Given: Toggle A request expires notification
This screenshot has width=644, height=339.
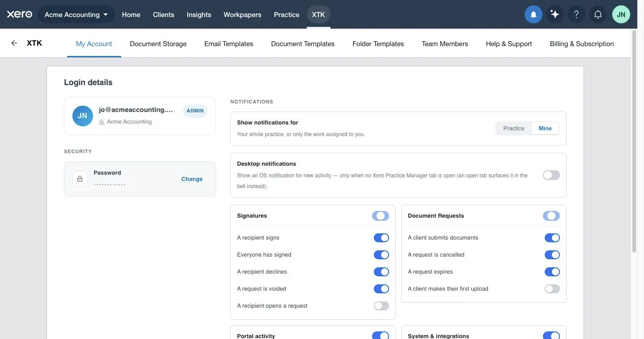Looking at the screenshot, I should tap(552, 272).
